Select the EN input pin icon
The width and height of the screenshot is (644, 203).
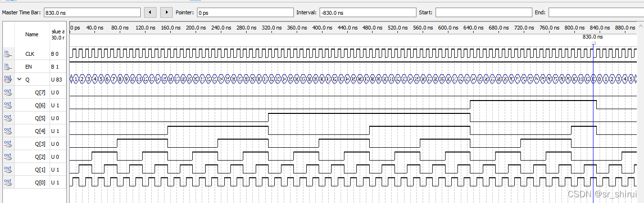(8, 66)
